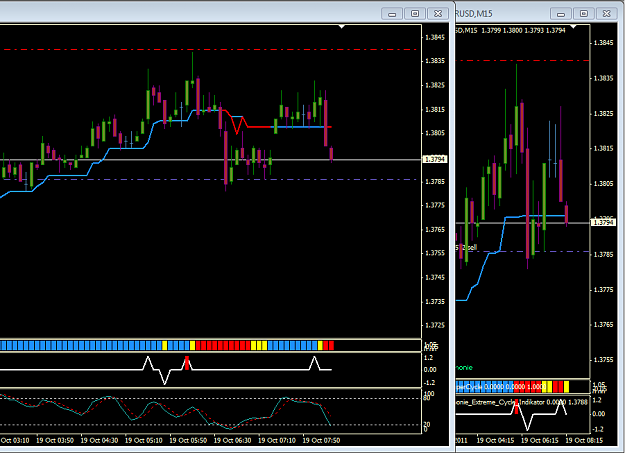Select the OHLC text 1.3799 1.3800 1.3793 1.3794
The image size is (625, 453).
click(523, 30)
